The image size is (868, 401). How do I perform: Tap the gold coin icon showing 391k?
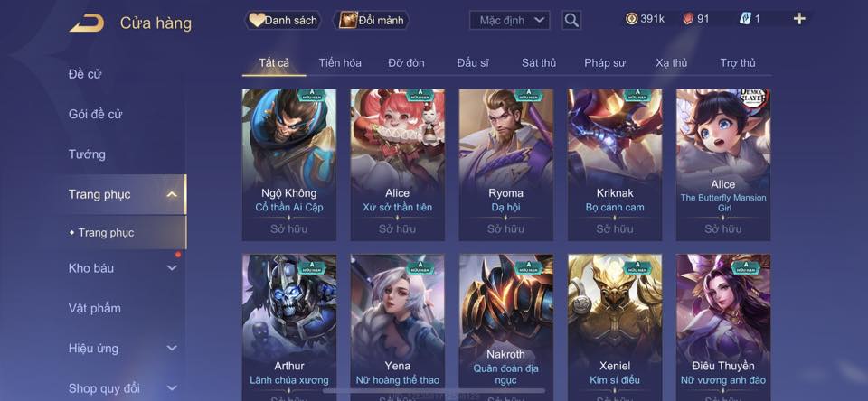[x=631, y=19]
